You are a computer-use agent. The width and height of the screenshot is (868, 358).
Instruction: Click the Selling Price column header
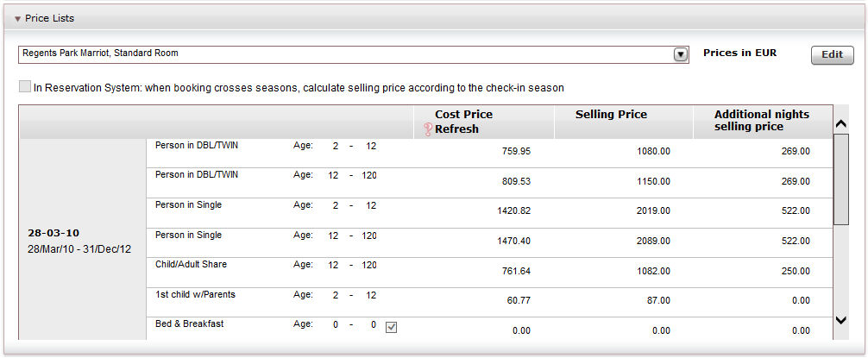pos(611,115)
